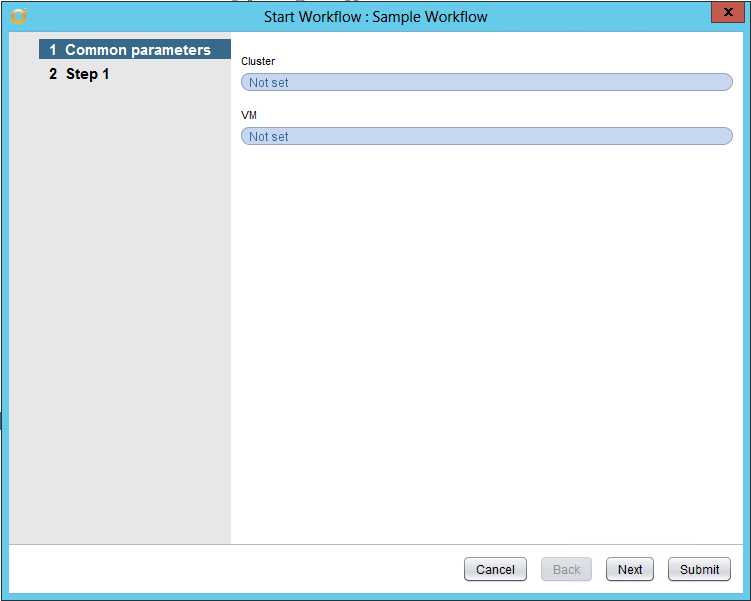Click the Cluster Not set field
This screenshot has height=601, width=751.
(486, 82)
